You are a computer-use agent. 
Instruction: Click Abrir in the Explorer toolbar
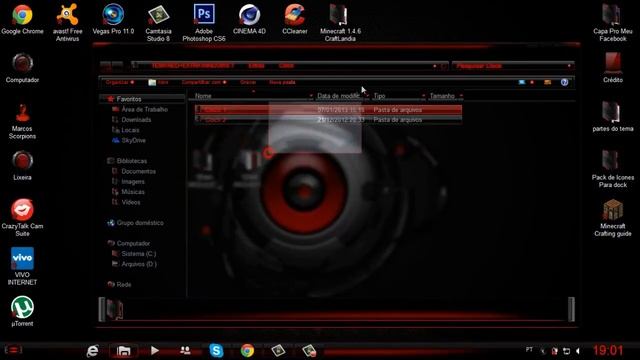158,82
